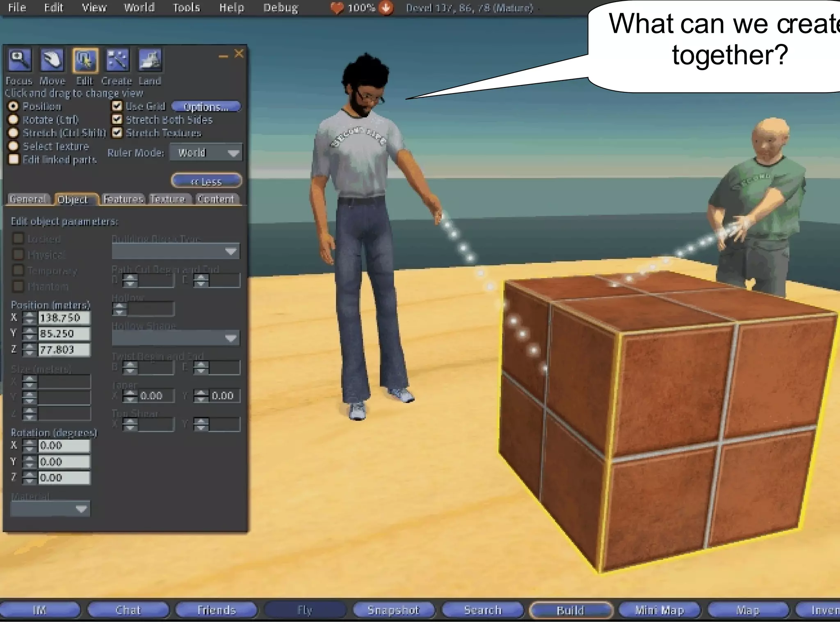Switch to the Features tab
The width and height of the screenshot is (840, 630).
click(123, 199)
